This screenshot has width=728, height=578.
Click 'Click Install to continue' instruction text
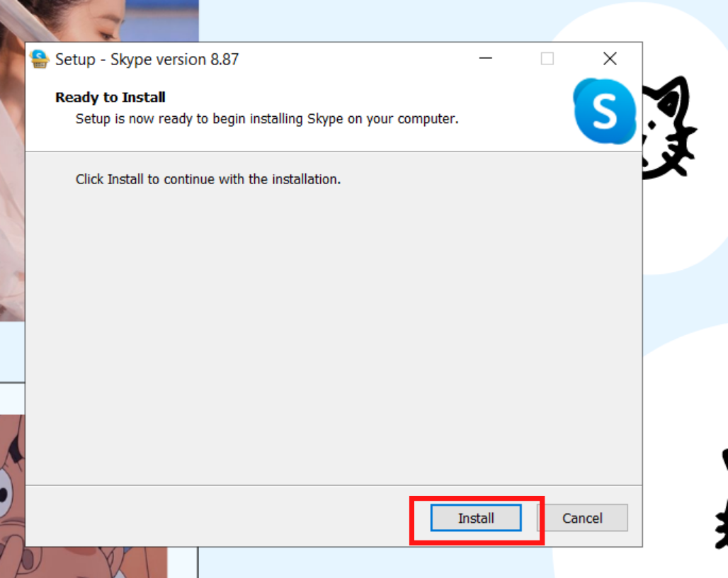click(x=208, y=179)
